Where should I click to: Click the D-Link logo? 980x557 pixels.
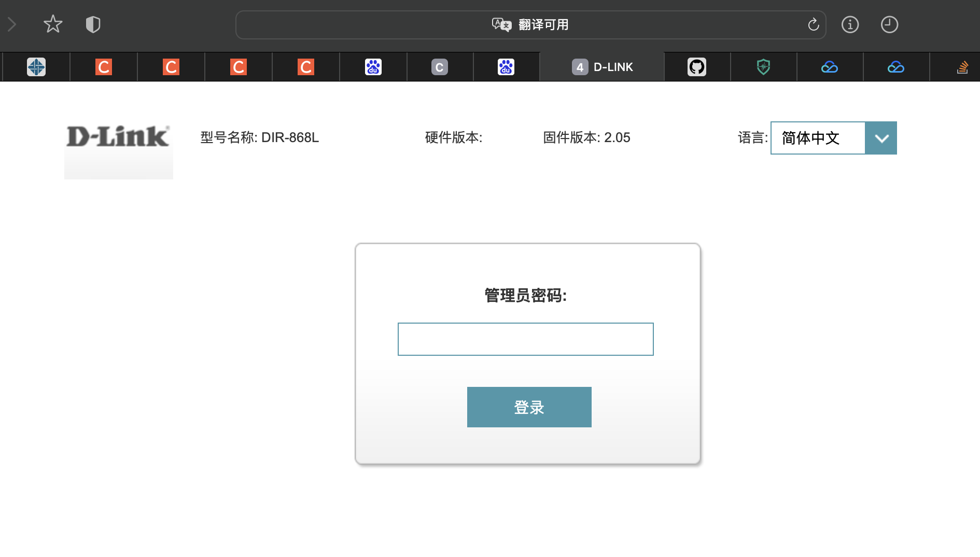(118, 137)
